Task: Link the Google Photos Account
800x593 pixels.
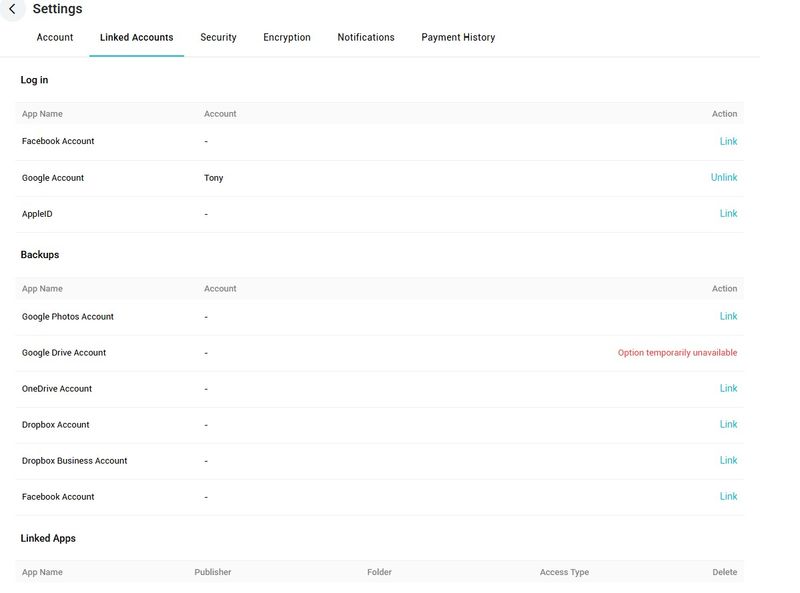Action: (x=728, y=317)
